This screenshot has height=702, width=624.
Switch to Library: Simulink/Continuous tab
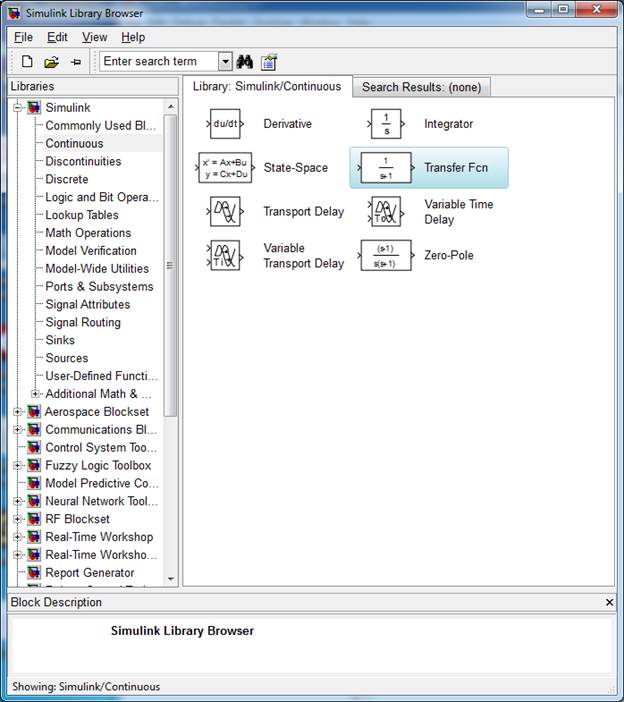coord(267,86)
